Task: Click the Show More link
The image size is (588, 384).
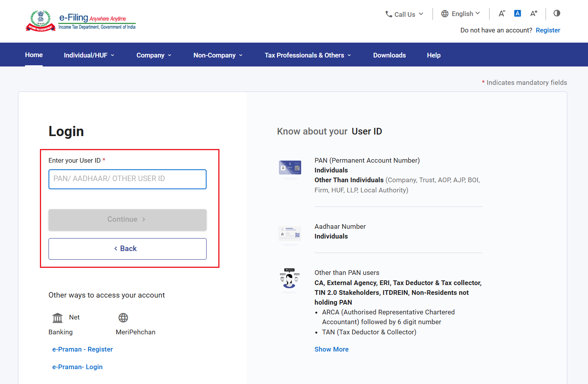Action: tap(331, 349)
